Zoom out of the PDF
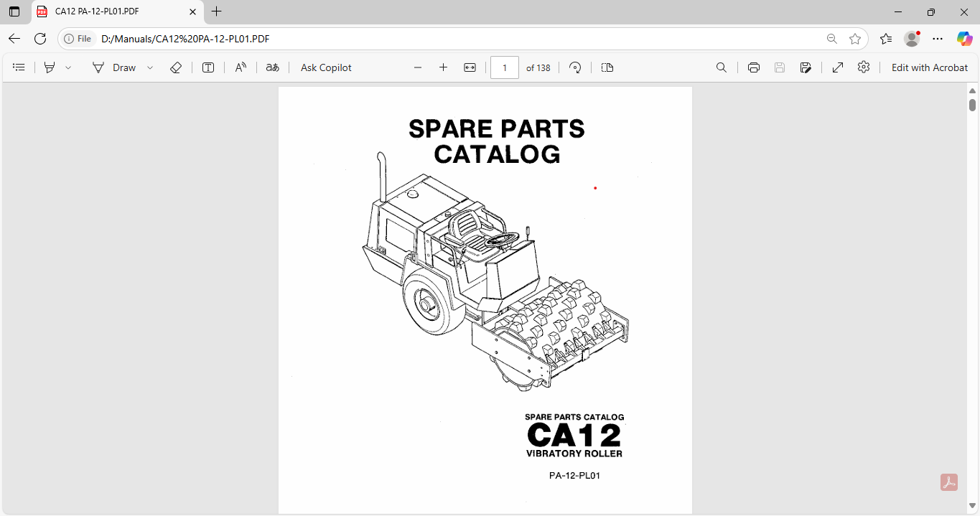 click(418, 67)
